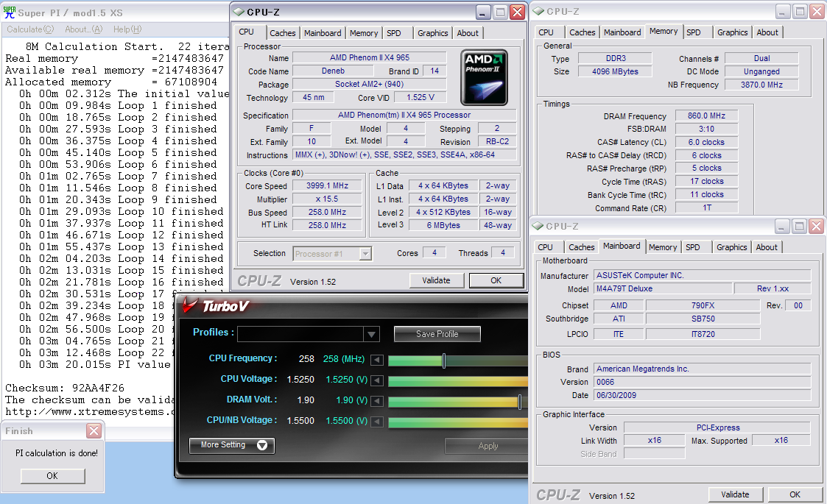Click the Southbridge value "SB750"
The height and width of the screenshot is (504, 827).
click(703, 319)
